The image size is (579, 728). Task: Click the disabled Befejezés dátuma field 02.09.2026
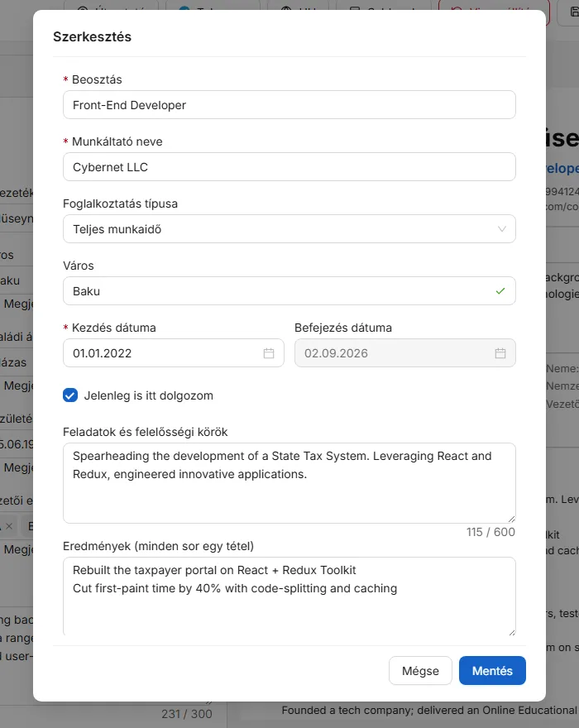point(404,353)
